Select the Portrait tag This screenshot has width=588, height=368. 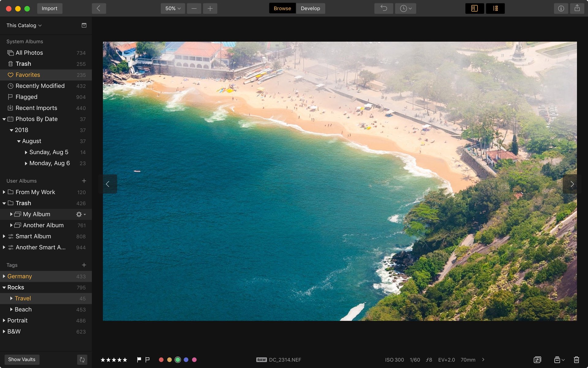pyautogui.click(x=46, y=320)
